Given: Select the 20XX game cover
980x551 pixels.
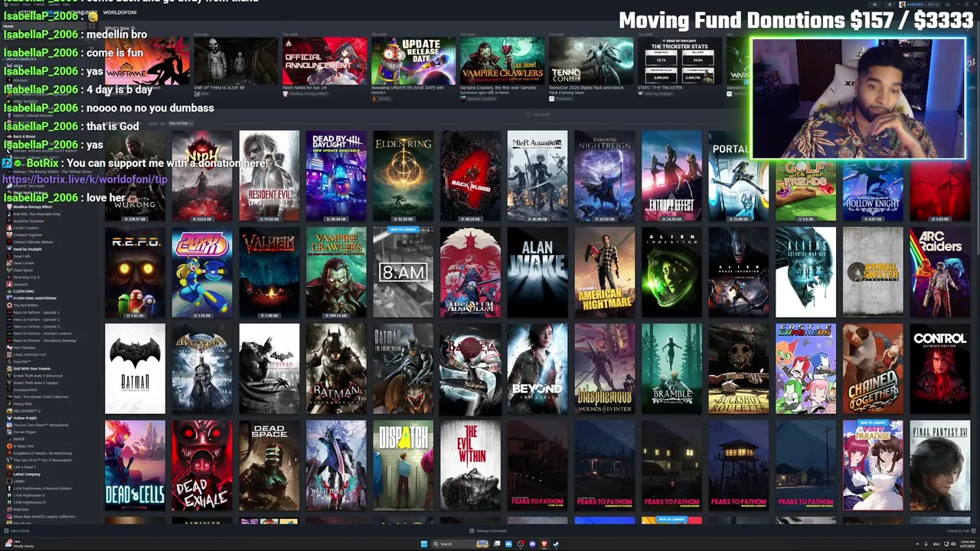Looking at the screenshot, I should tap(202, 272).
